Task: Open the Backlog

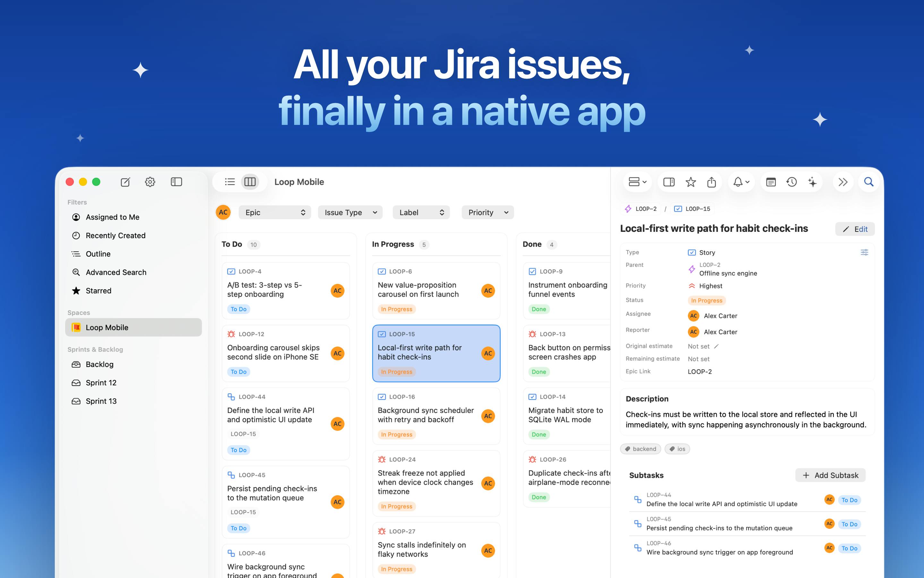Action: [x=133, y=364]
